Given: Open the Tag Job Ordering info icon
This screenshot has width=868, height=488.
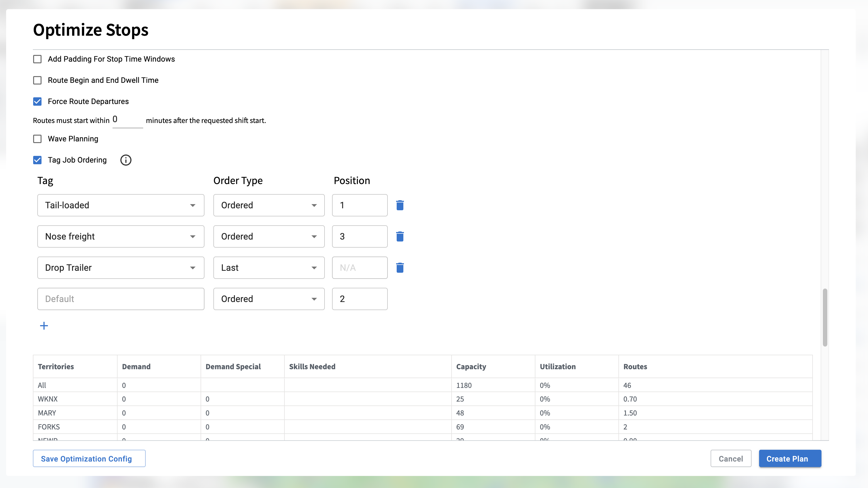Looking at the screenshot, I should (x=126, y=160).
